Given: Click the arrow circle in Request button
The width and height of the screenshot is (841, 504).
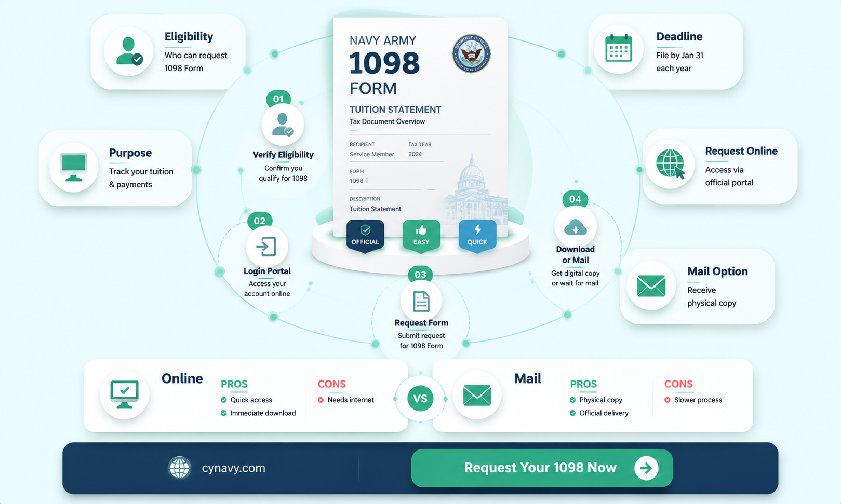Looking at the screenshot, I should [x=646, y=468].
